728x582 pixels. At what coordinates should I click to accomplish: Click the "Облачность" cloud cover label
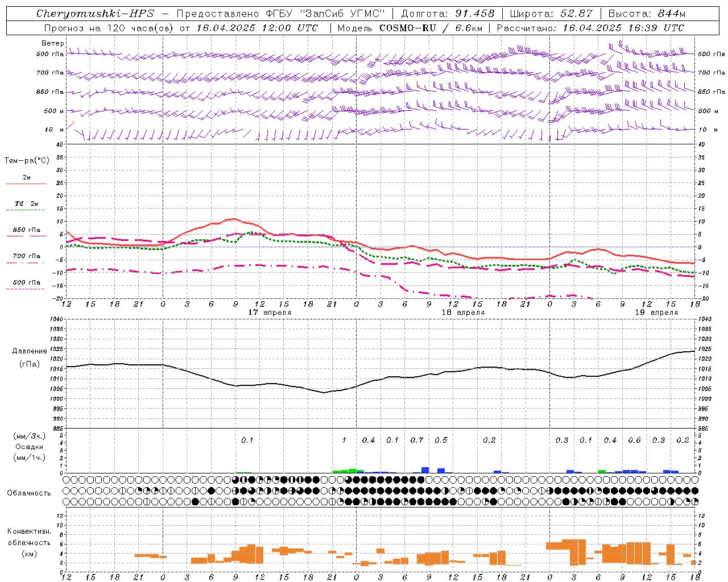tap(29, 493)
